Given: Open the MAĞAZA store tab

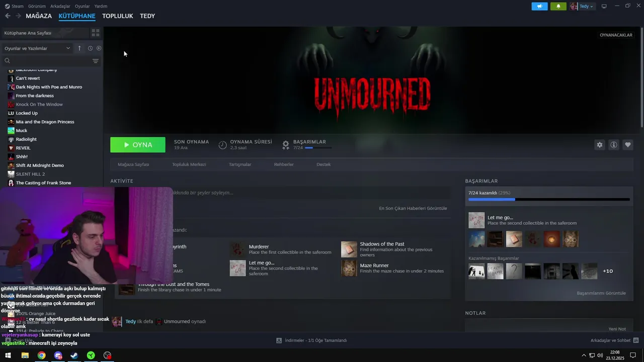Looking at the screenshot, I should click(x=39, y=16).
